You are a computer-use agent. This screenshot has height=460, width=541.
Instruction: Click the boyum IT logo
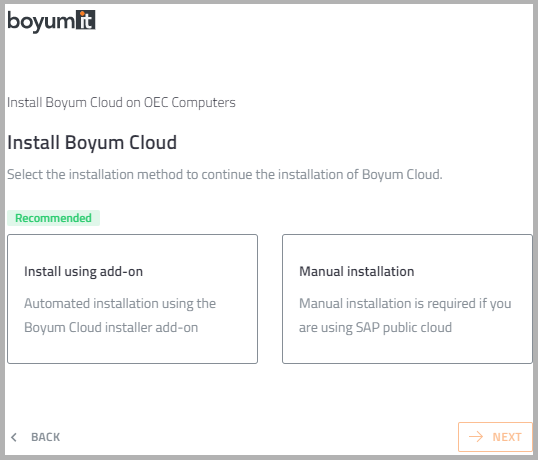click(x=51, y=21)
